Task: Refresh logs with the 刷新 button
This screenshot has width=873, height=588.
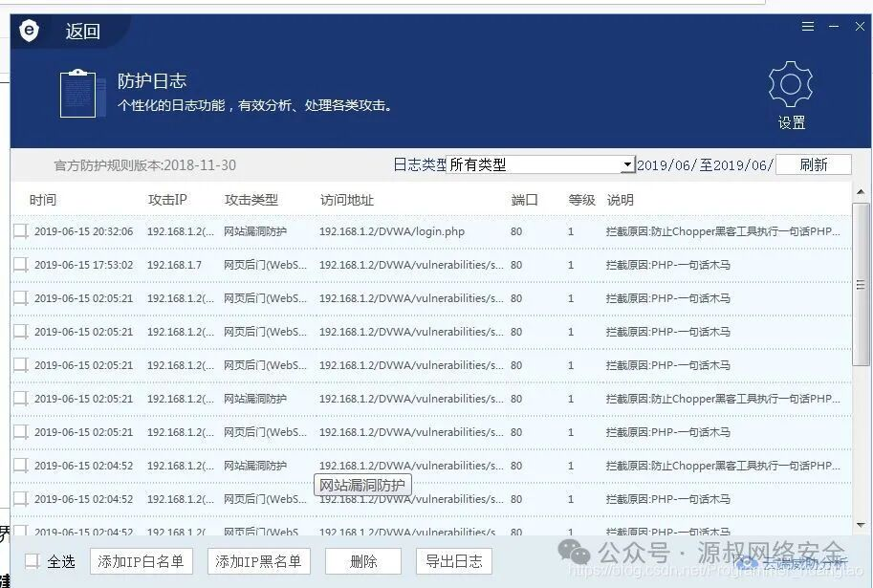Action: click(x=813, y=164)
